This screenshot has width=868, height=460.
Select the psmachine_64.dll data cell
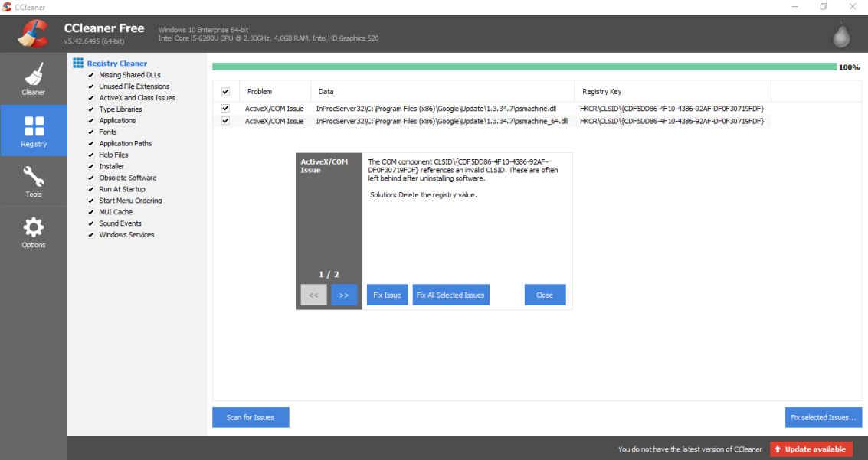coord(441,121)
